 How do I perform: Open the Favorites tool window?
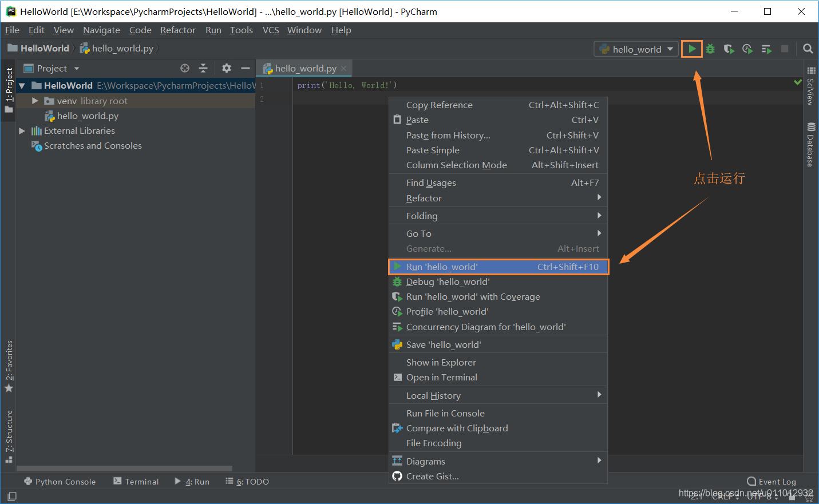point(9,367)
